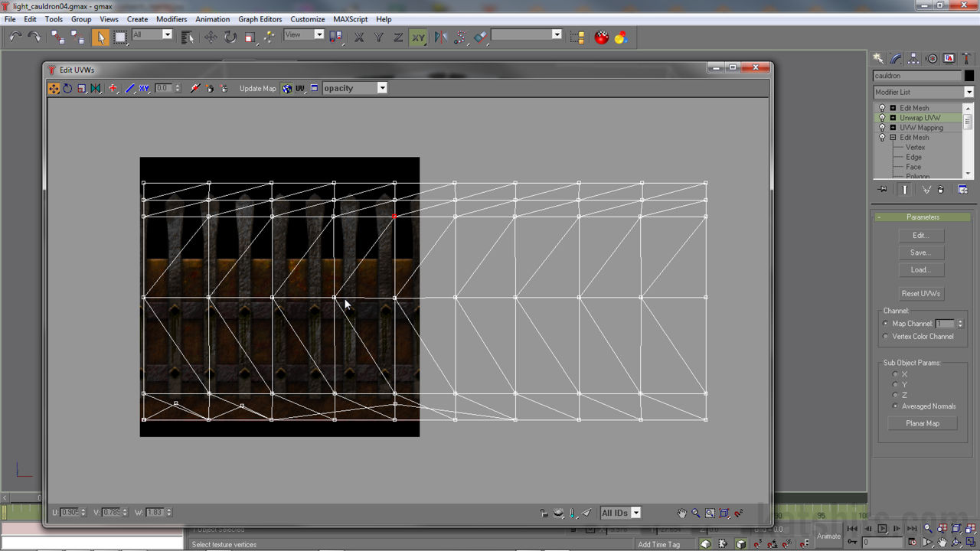Open the Graph Editors menu
Screen dimensions: 980x551
[260, 19]
